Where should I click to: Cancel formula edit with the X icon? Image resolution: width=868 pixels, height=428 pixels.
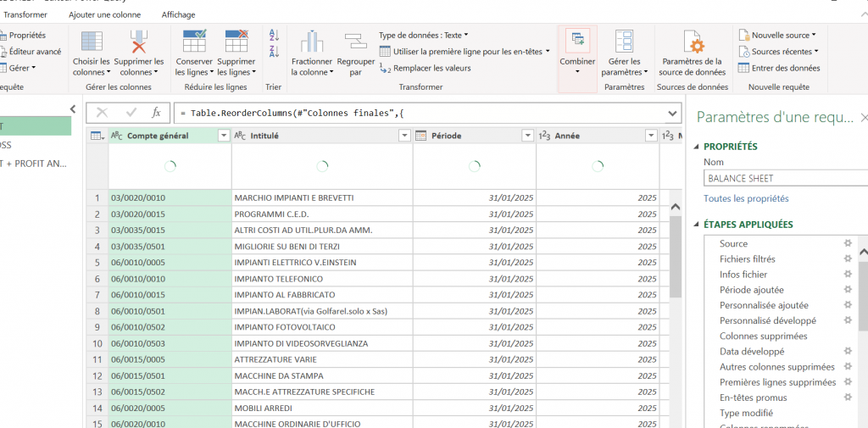click(x=102, y=113)
